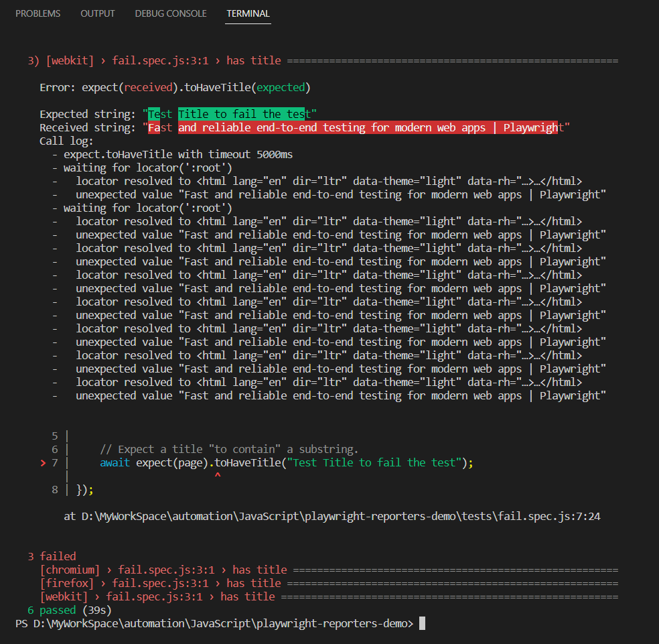Select the green Expected string text
Screen dimensions: 659x644
click(x=228, y=113)
